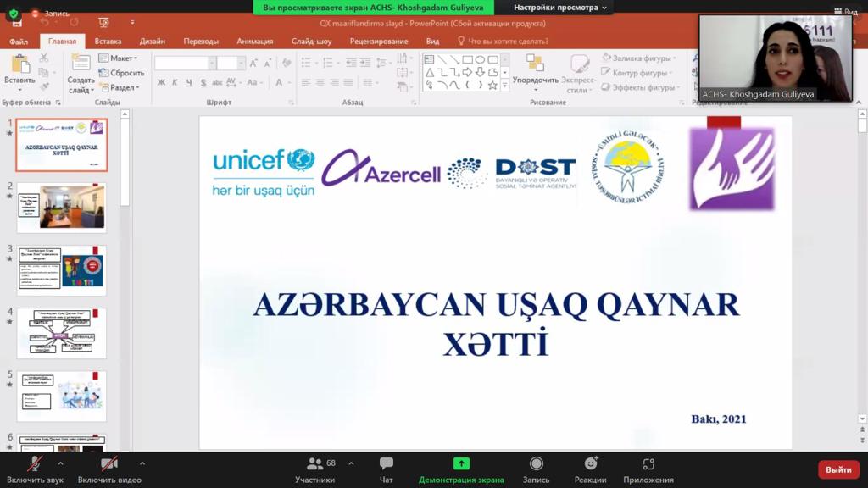Open the File (Файл) tab
This screenshot has width=868, height=488.
[x=19, y=42]
